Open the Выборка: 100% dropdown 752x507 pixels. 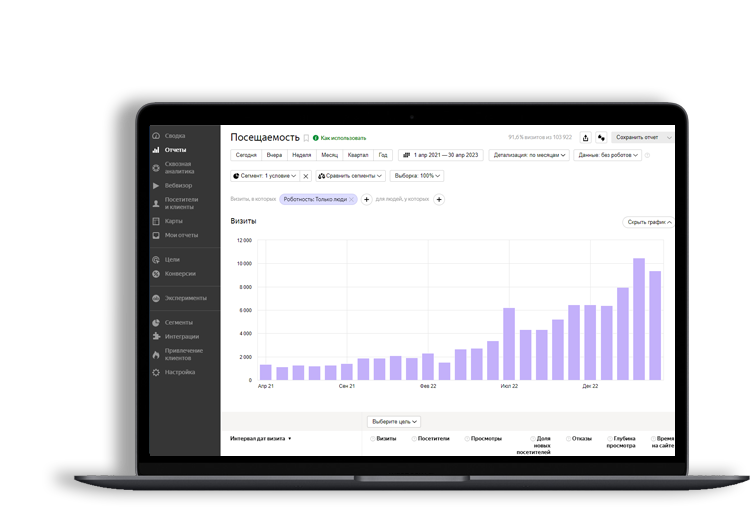418,176
